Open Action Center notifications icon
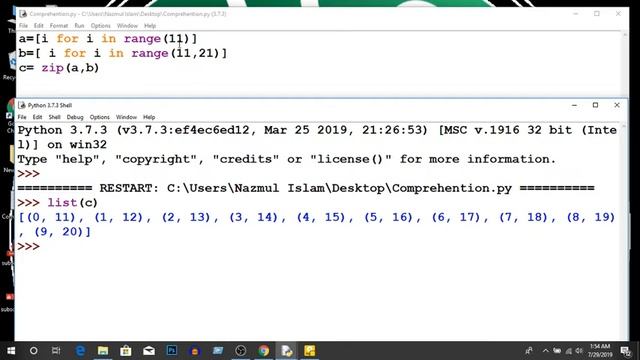640x360 pixels. point(625,351)
